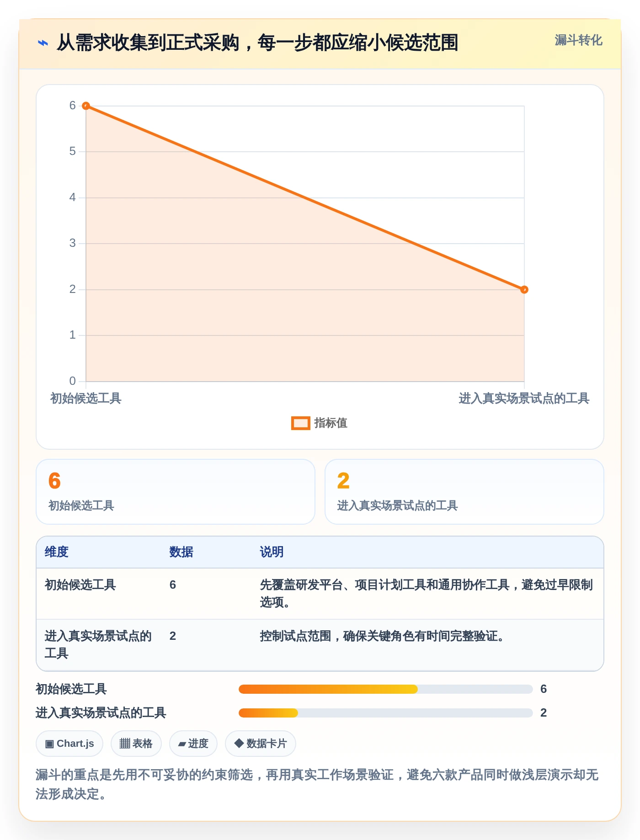
Task: Click the 进入真实场景试点的工具 label beside the progress bar
Action: coord(101,713)
